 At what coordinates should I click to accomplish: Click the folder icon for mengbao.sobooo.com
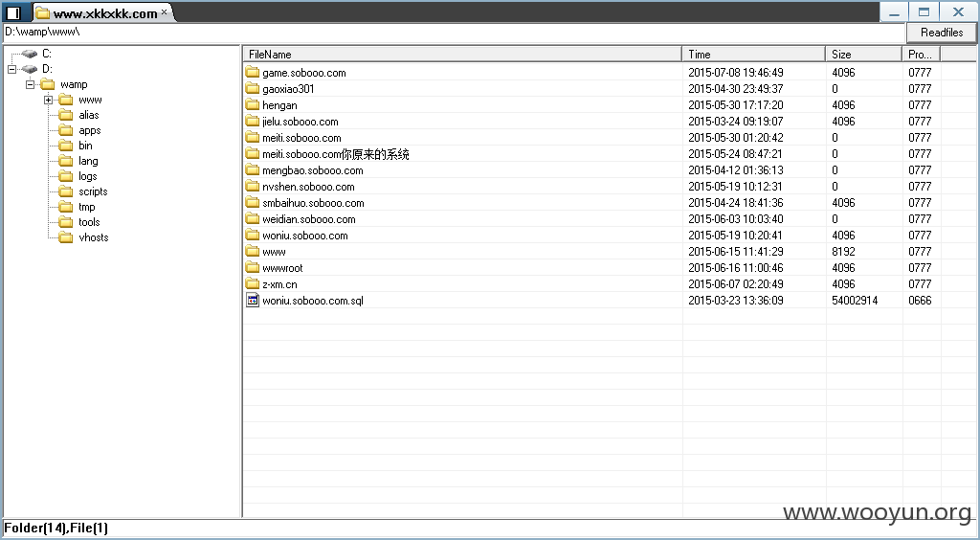pyautogui.click(x=253, y=170)
